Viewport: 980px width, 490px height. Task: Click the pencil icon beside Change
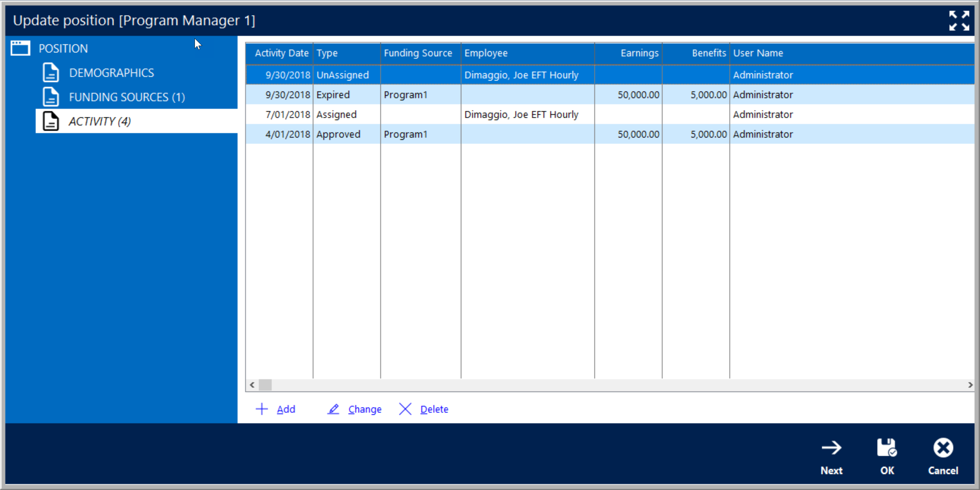coord(333,409)
